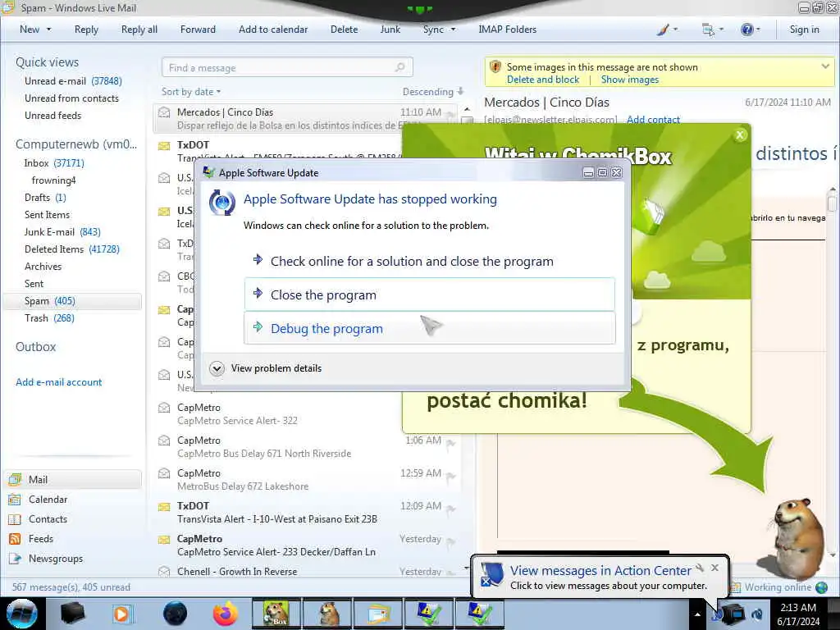Open the Sort by date dropdown
Image resolution: width=840 pixels, height=630 pixels.
(191, 92)
